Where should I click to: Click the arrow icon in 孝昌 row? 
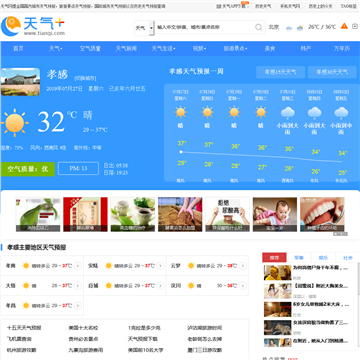point(78,306)
